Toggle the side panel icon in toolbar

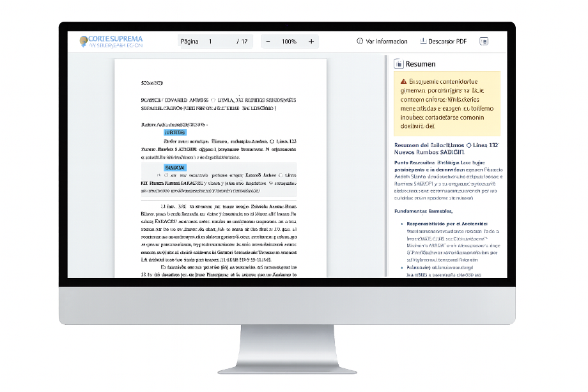(x=484, y=42)
